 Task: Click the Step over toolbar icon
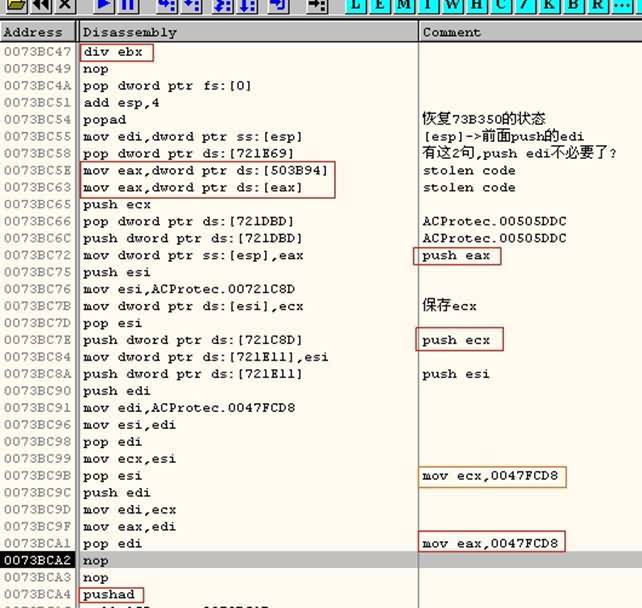pos(190,5)
